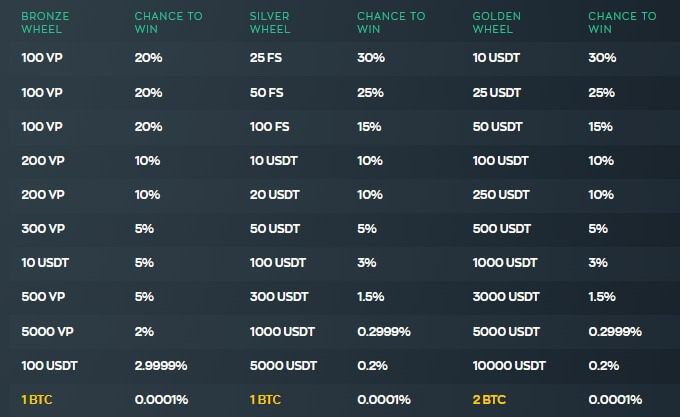The image size is (680, 417).
Task: Click the 10000 USDT prize entry
Action: click(509, 366)
